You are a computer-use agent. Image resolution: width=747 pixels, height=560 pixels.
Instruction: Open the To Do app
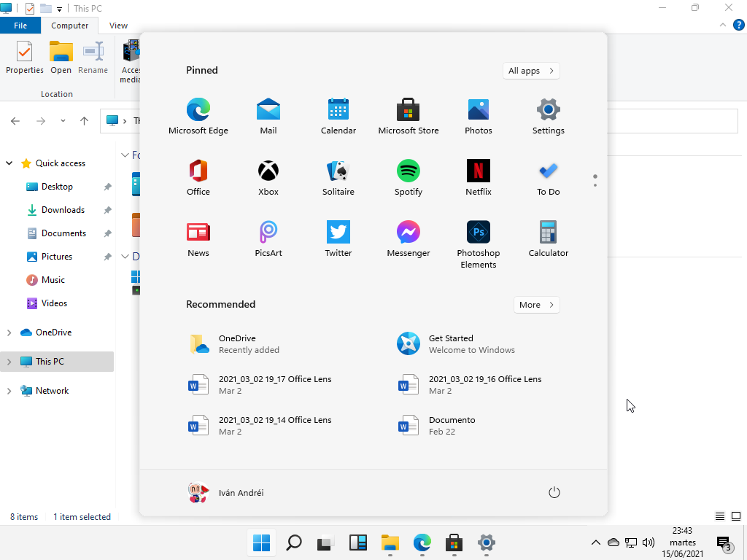(x=549, y=178)
